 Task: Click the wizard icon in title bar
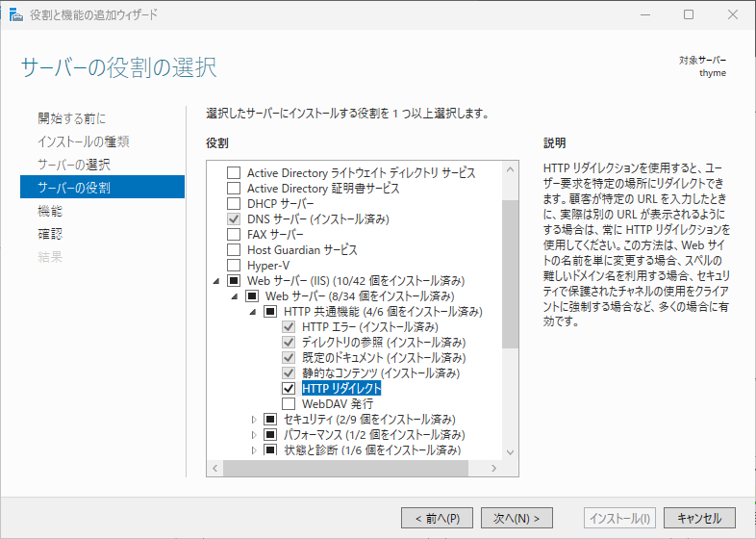[x=16, y=15]
